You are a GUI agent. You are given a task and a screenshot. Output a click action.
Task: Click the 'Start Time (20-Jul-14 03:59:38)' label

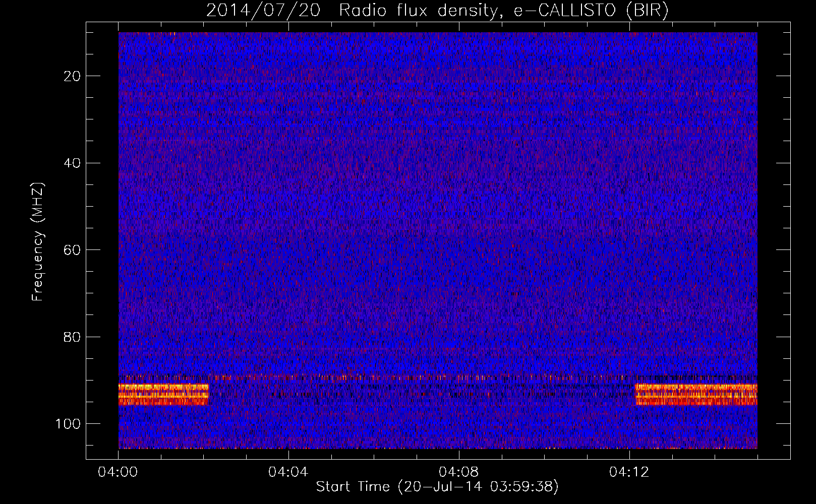coord(437,487)
